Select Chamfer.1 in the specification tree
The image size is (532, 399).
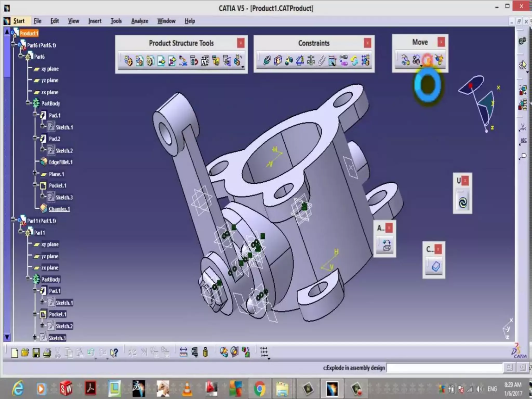[59, 209]
